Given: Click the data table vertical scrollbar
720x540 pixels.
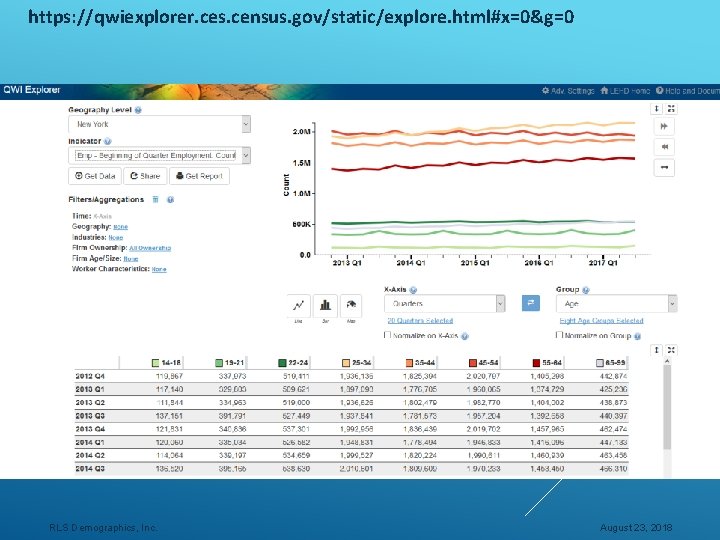Looking at the screenshot, I should coord(667,408).
